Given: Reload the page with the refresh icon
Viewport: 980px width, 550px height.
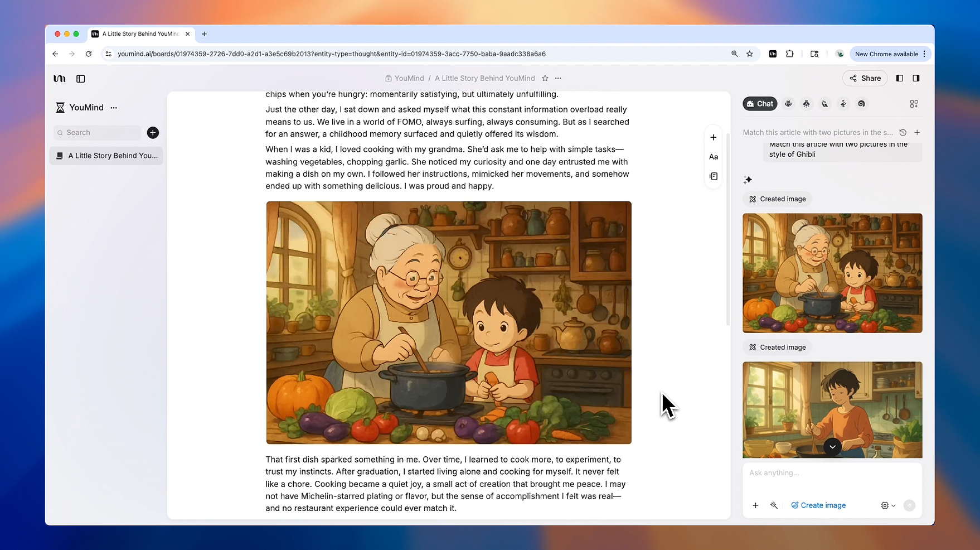Looking at the screenshot, I should [x=89, y=54].
